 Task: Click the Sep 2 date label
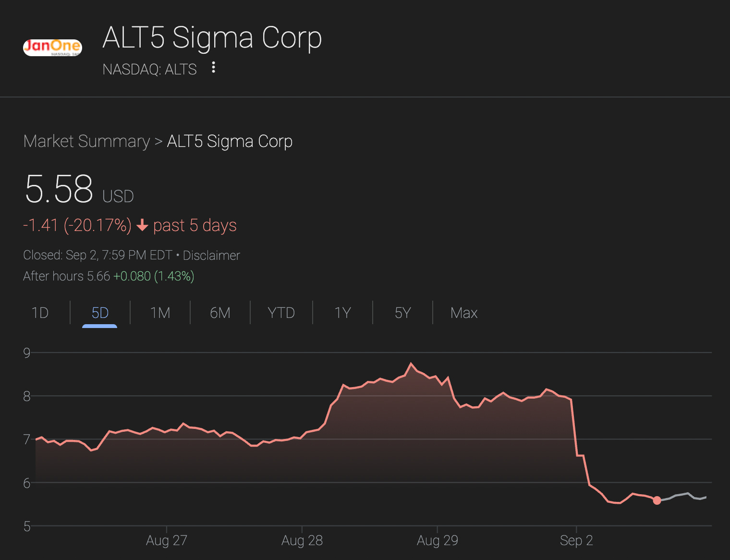click(576, 540)
